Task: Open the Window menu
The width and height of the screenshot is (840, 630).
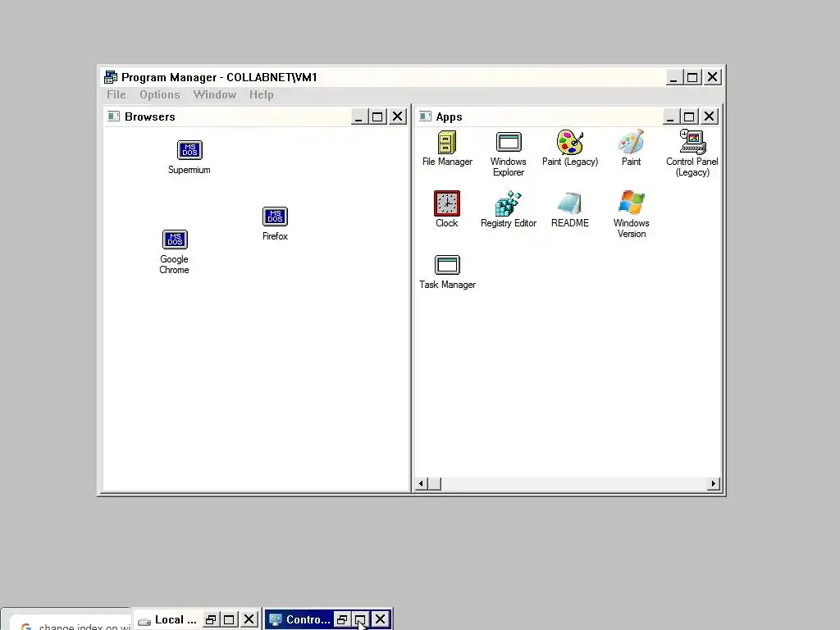Action: point(215,94)
